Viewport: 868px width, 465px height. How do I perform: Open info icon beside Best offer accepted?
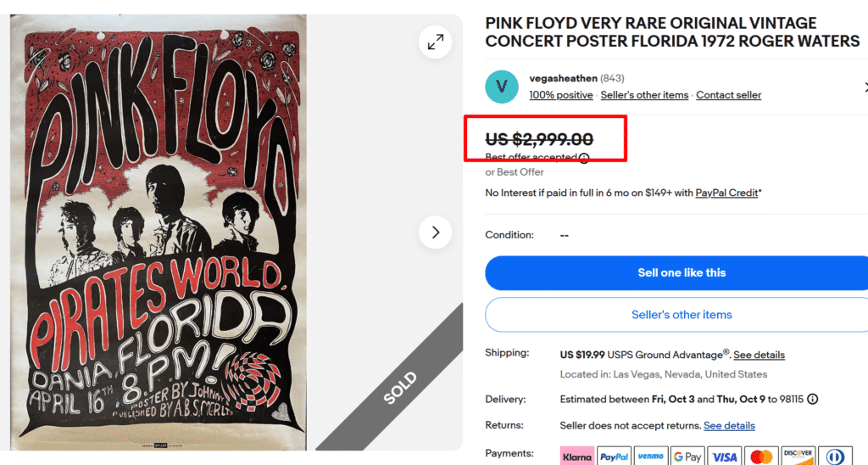point(583,158)
